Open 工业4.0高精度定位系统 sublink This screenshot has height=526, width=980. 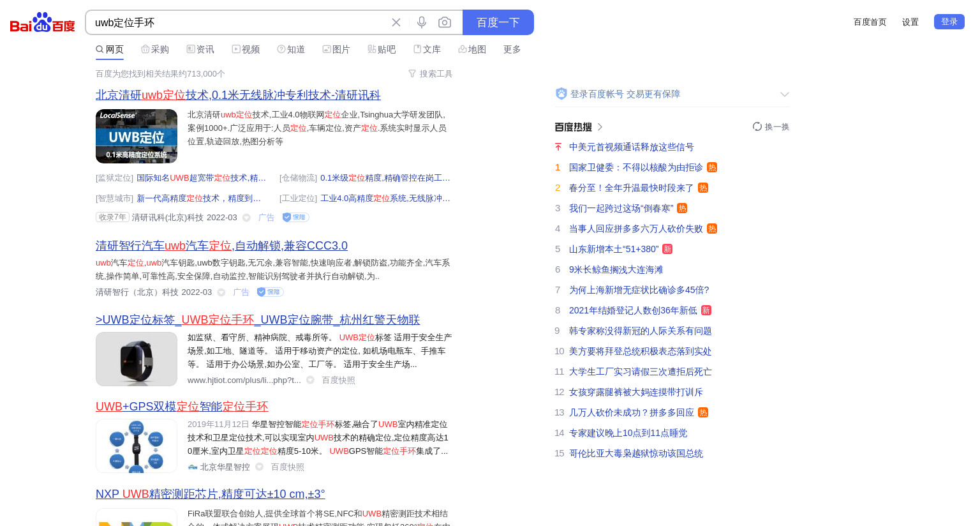click(x=385, y=198)
